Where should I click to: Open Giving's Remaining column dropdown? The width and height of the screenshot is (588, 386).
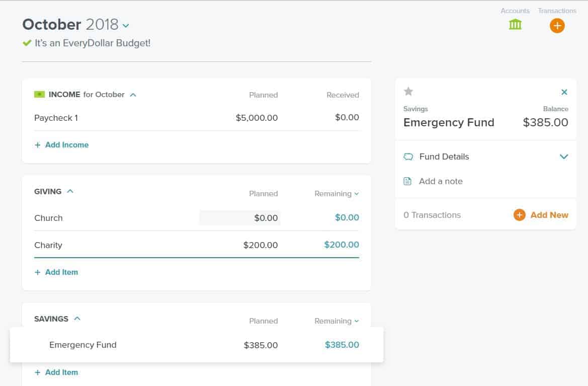tap(357, 194)
